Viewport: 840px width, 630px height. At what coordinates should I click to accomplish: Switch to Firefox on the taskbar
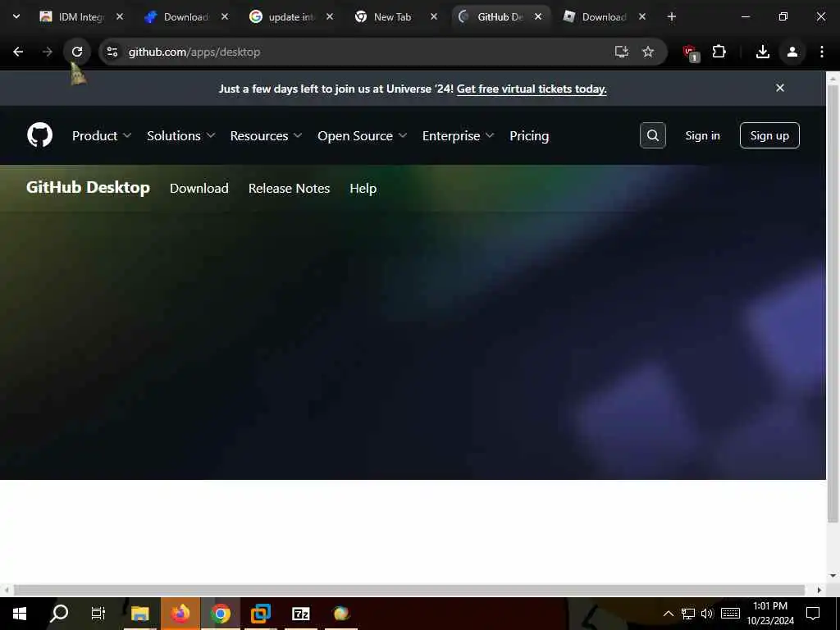(180, 614)
